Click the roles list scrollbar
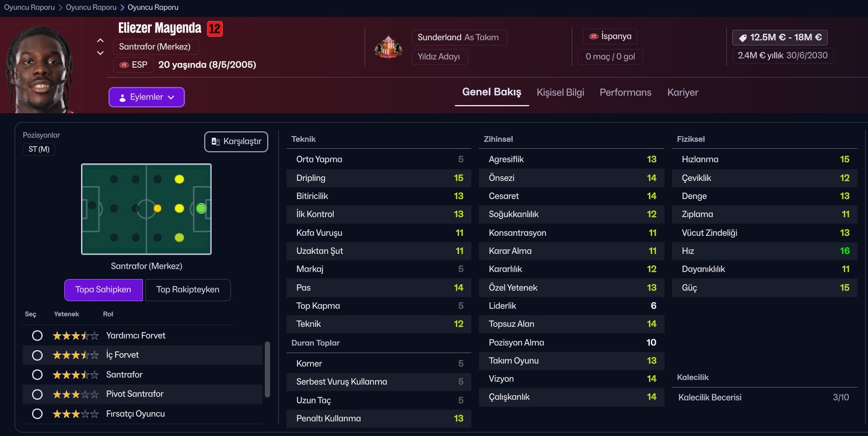The height and width of the screenshot is (436, 868). [267, 369]
